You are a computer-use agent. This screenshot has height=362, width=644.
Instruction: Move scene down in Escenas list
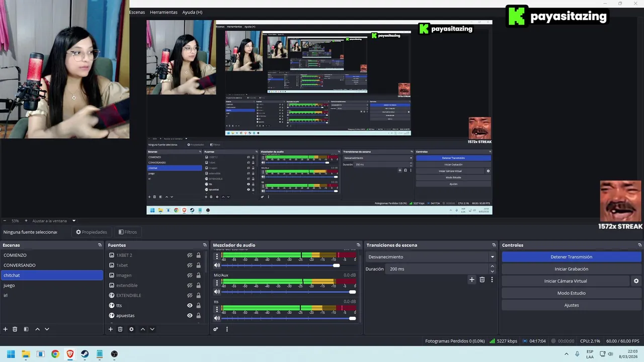click(x=47, y=329)
